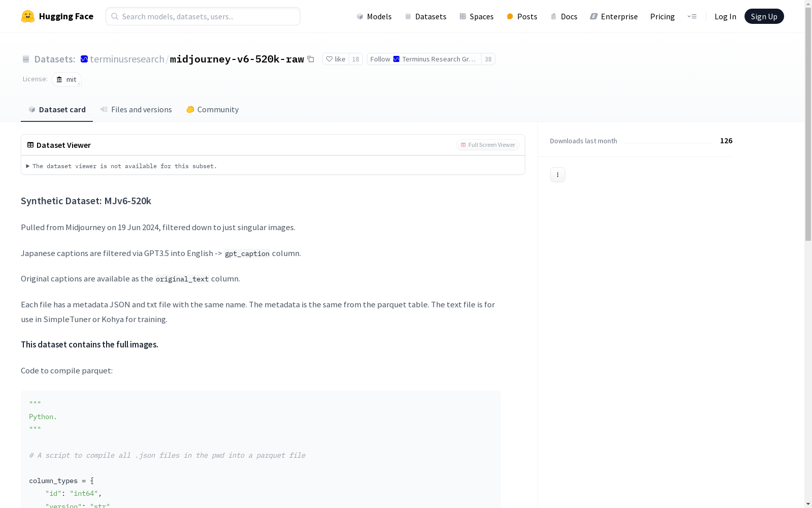The image size is (812, 508).
Task: Click the Sign Up button
Action: pos(764,16)
